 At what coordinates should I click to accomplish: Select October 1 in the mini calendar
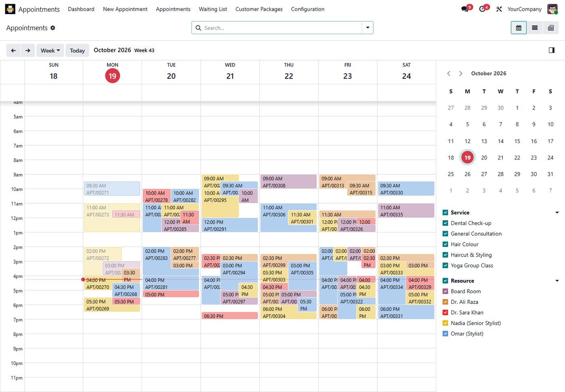click(517, 108)
